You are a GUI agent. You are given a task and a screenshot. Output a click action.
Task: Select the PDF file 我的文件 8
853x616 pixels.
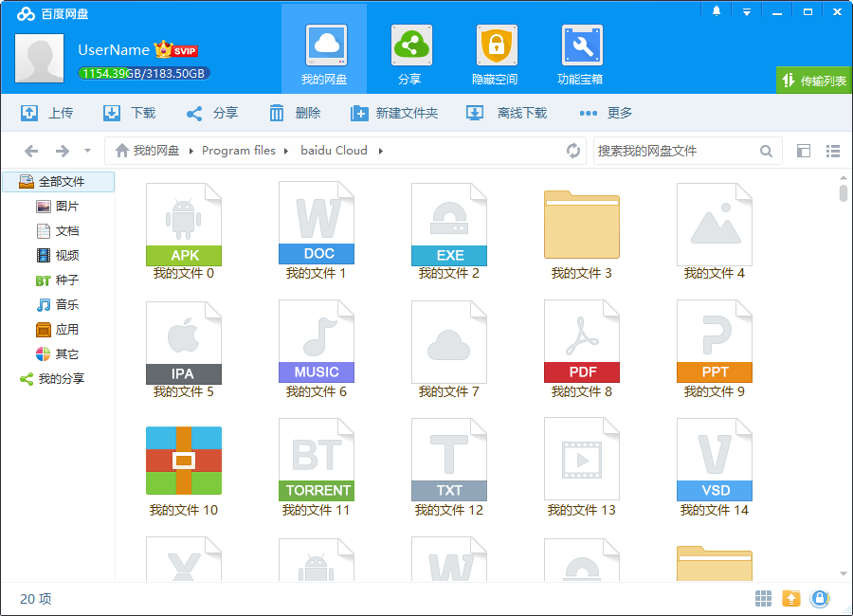[582, 350]
